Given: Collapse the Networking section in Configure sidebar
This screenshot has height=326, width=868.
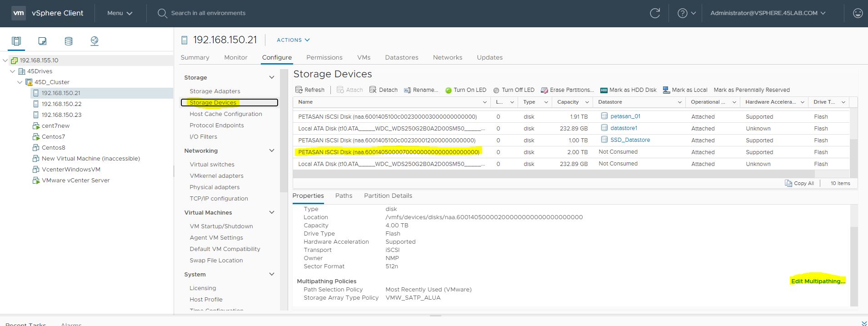Looking at the screenshot, I should (272, 150).
